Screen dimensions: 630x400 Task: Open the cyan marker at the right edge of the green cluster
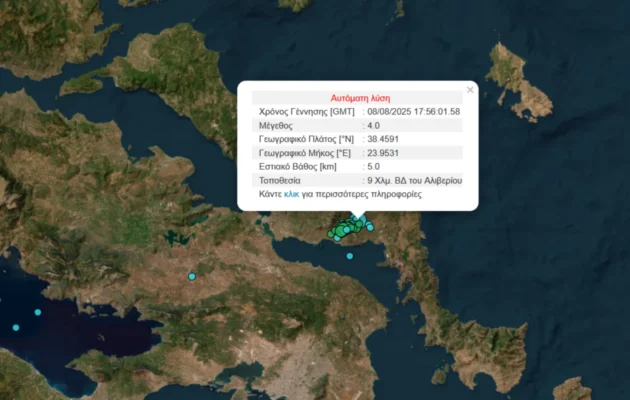coord(370,227)
